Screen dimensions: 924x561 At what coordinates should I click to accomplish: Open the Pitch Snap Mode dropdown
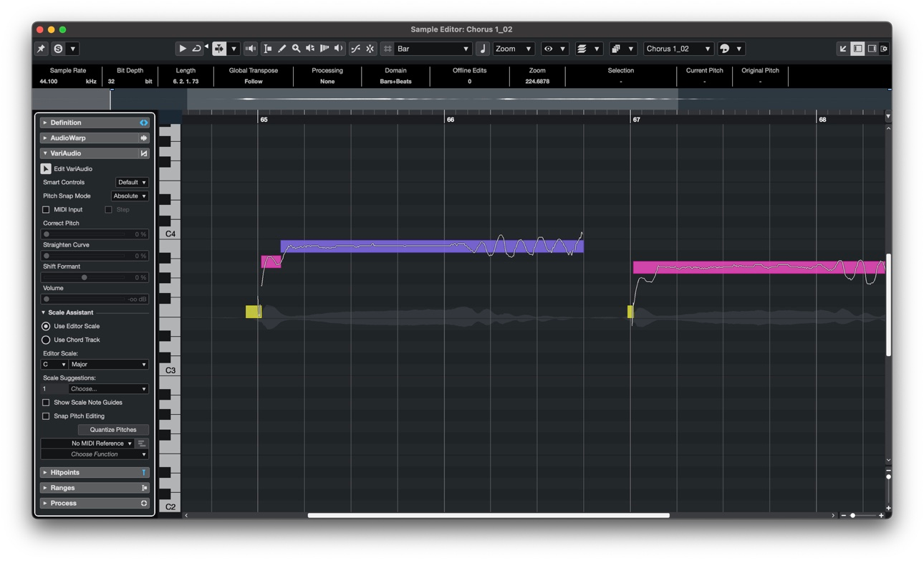tap(130, 196)
